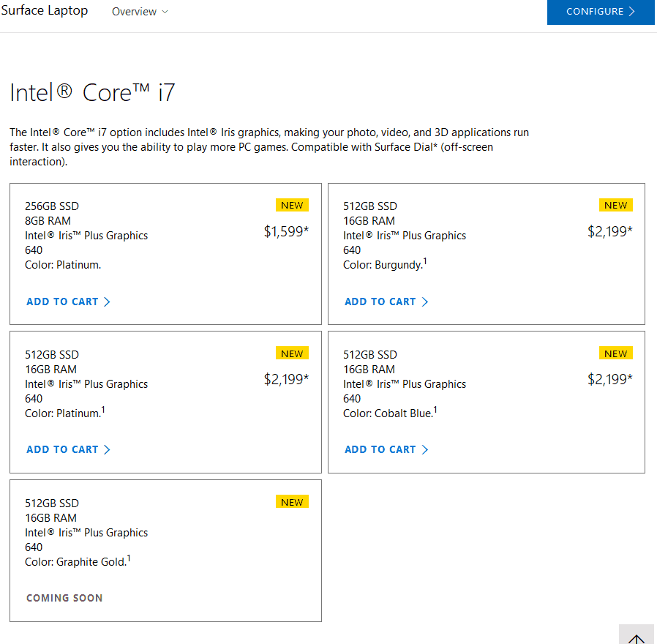Image resolution: width=657 pixels, height=644 pixels.
Task: Click the arrow beside the Cobalt Blue Add to Cart
Action: (425, 449)
